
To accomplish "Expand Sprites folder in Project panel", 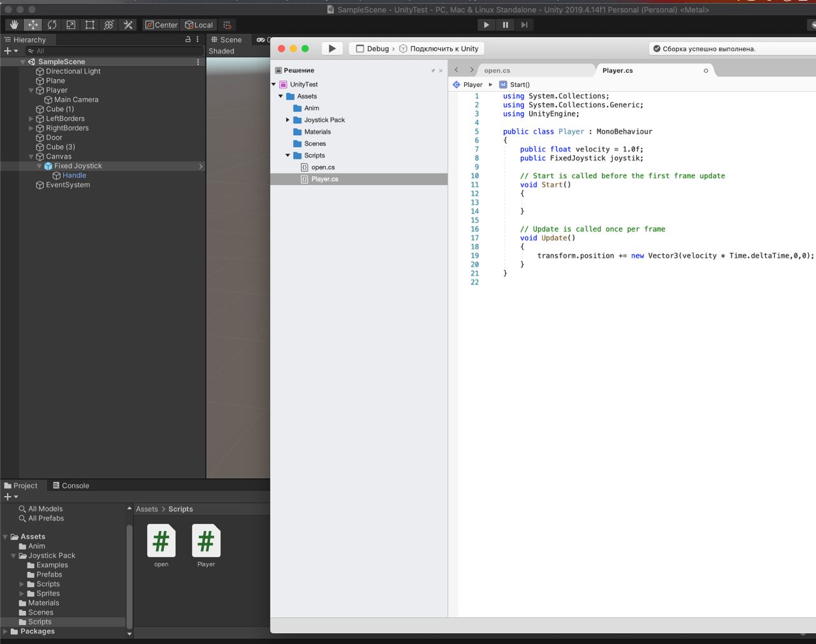I will point(22,594).
